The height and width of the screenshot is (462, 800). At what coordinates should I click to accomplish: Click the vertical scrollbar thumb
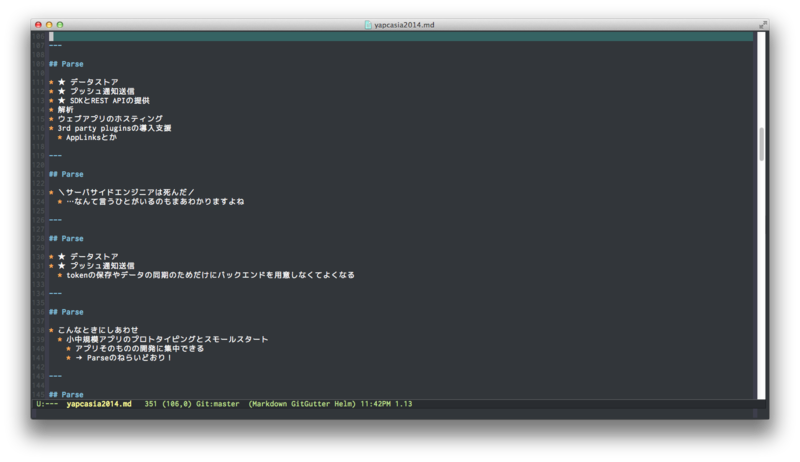point(761,144)
